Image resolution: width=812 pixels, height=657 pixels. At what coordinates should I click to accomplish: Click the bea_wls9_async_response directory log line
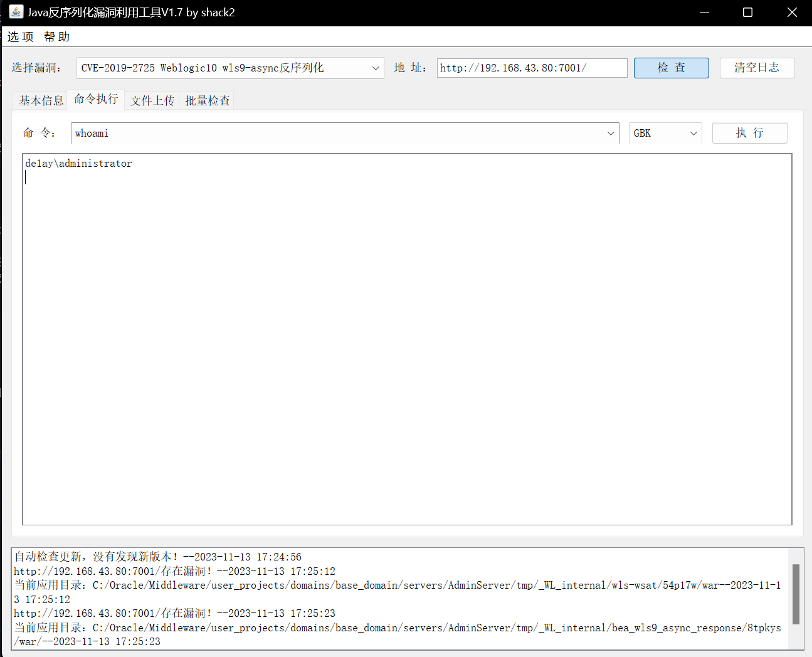[x=398, y=634]
